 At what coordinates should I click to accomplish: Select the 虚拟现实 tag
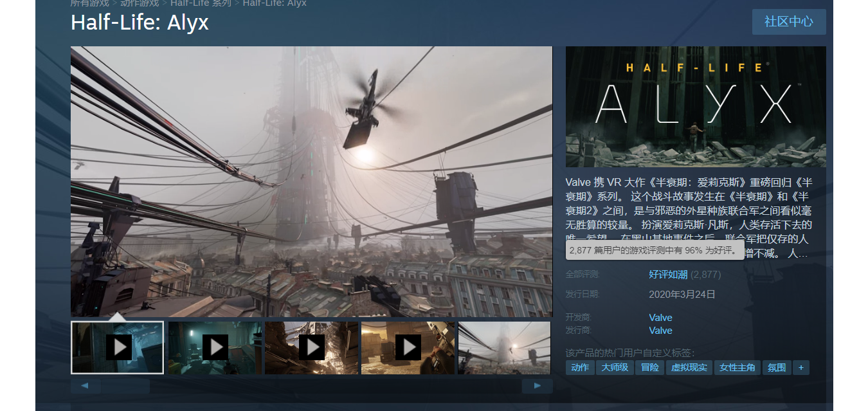(689, 368)
